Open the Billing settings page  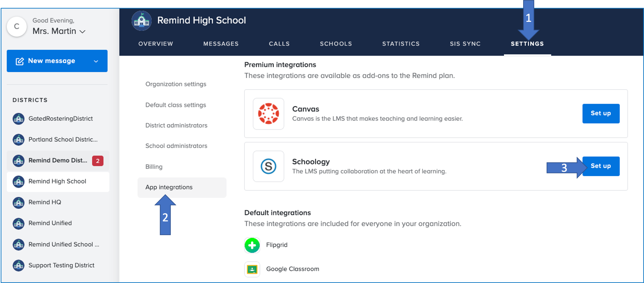click(154, 167)
